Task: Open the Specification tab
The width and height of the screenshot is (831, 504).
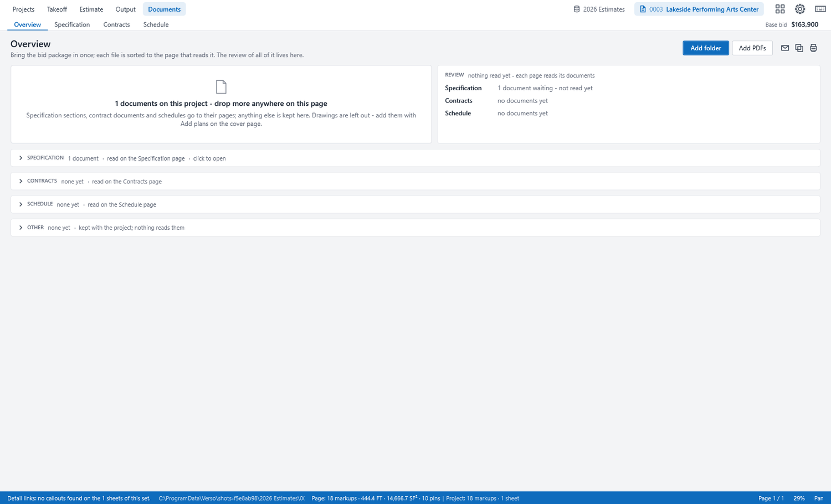Action: coord(72,24)
